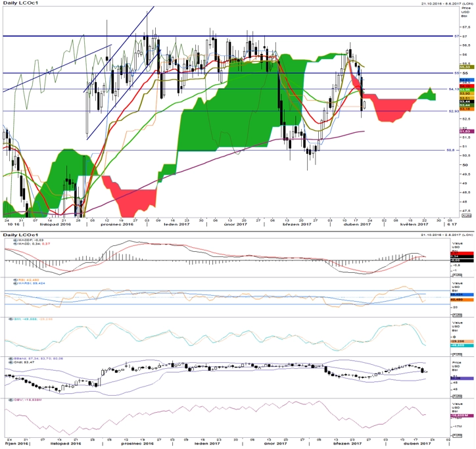This screenshot has width=476, height=449.
Task: Click the purple 51,83 price tag
Action: click(x=467, y=131)
